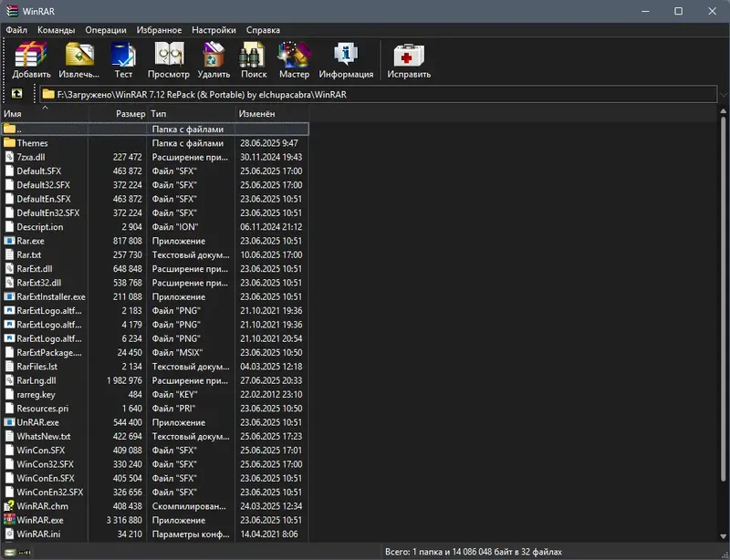The width and height of the screenshot is (730, 560).
Task: Open the Избранное menu
Action: (159, 30)
